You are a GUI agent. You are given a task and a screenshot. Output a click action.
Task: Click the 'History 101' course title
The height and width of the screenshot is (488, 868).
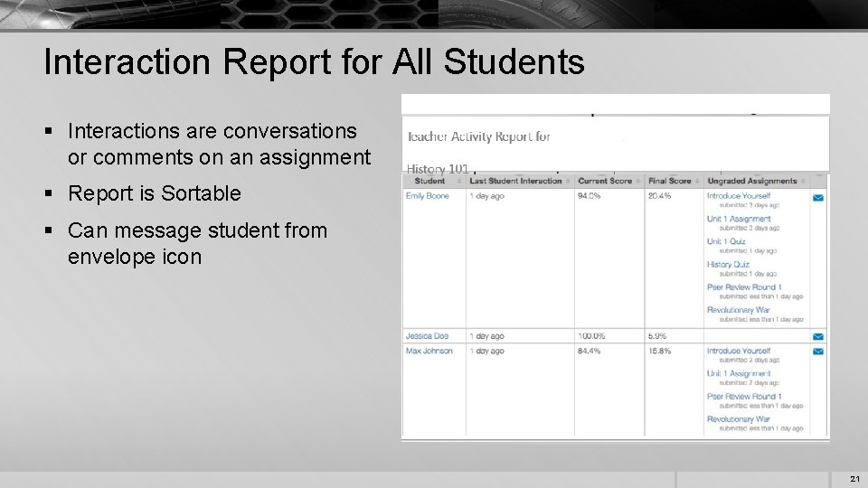[x=438, y=168]
